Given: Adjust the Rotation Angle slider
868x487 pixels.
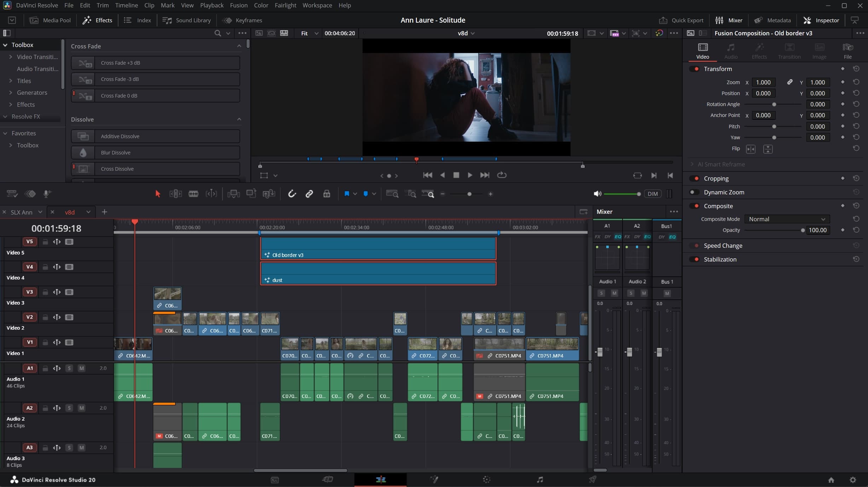Looking at the screenshot, I should (773, 104).
